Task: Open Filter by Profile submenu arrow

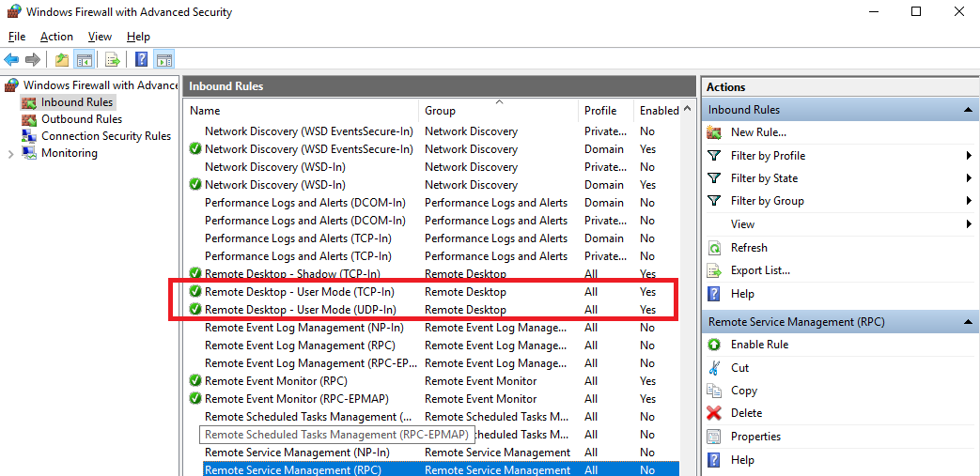Action: pos(969,156)
